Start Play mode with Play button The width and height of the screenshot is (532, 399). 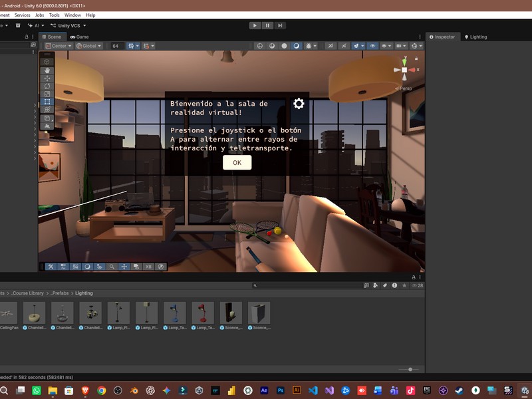pyautogui.click(x=255, y=25)
